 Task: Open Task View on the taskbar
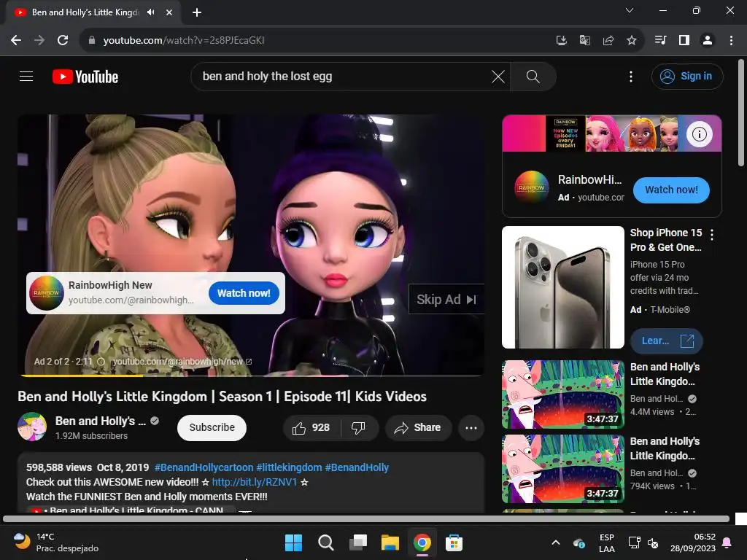pyautogui.click(x=357, y=542)
